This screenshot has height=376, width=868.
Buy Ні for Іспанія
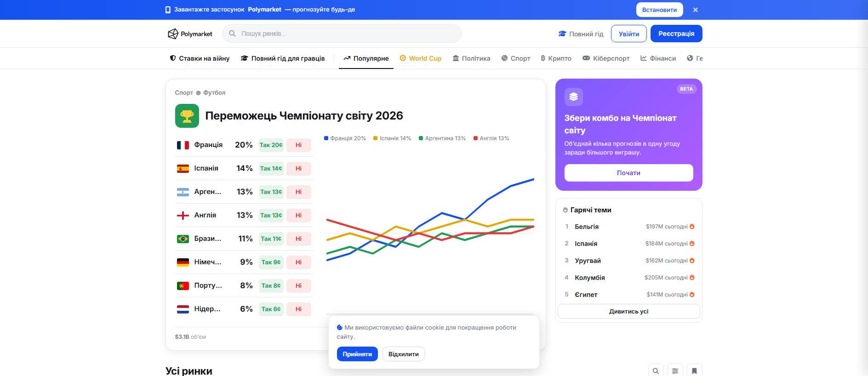click(x=299, y=169)
